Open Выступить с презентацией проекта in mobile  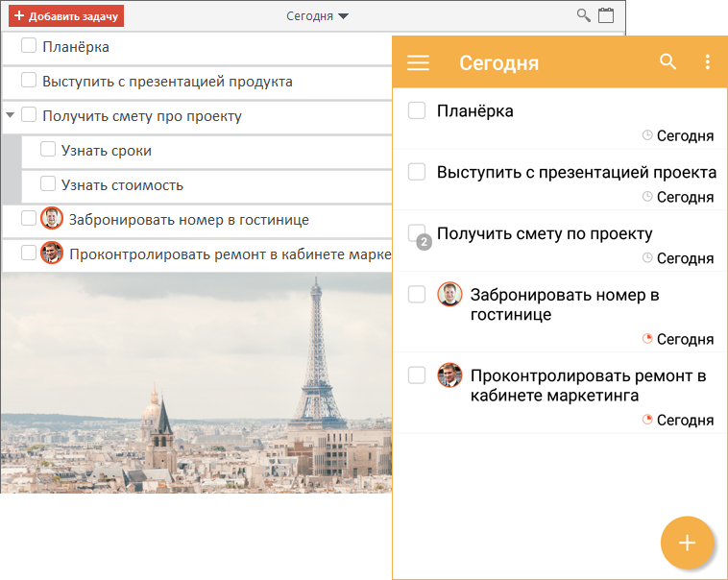[576, 172]
